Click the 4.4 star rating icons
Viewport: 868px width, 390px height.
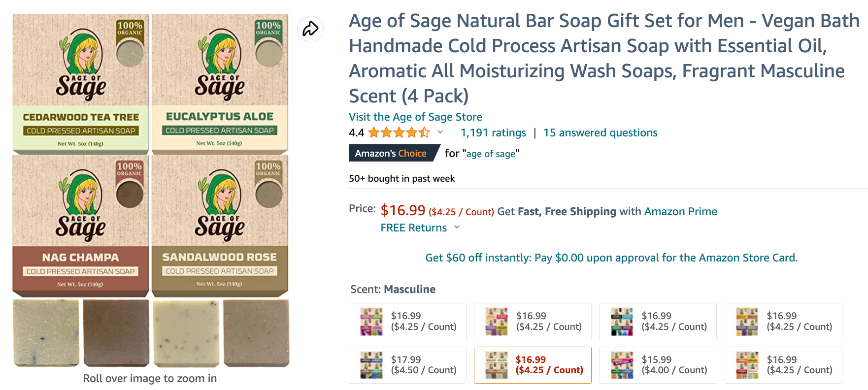(399, 132)
